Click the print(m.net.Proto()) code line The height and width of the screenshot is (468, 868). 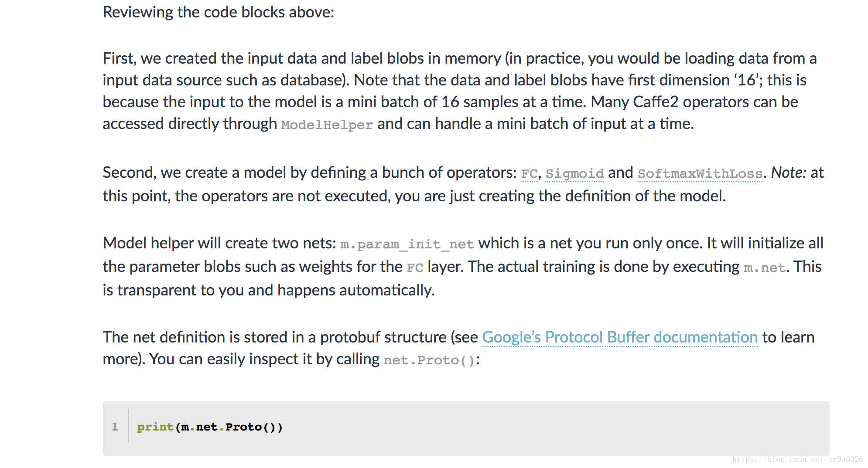click(x=210, y=427)
